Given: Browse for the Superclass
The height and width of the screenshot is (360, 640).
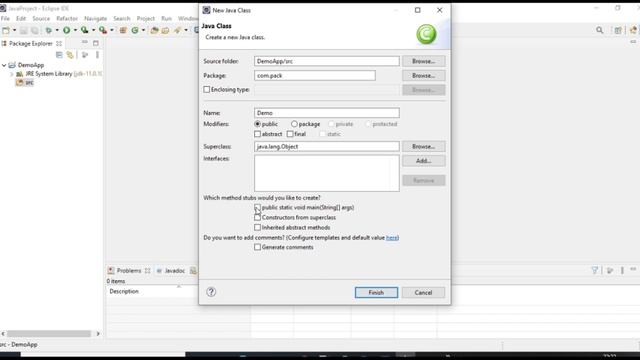Looking at the screenshot, I should pyautogui.click(x=423, y=147).
